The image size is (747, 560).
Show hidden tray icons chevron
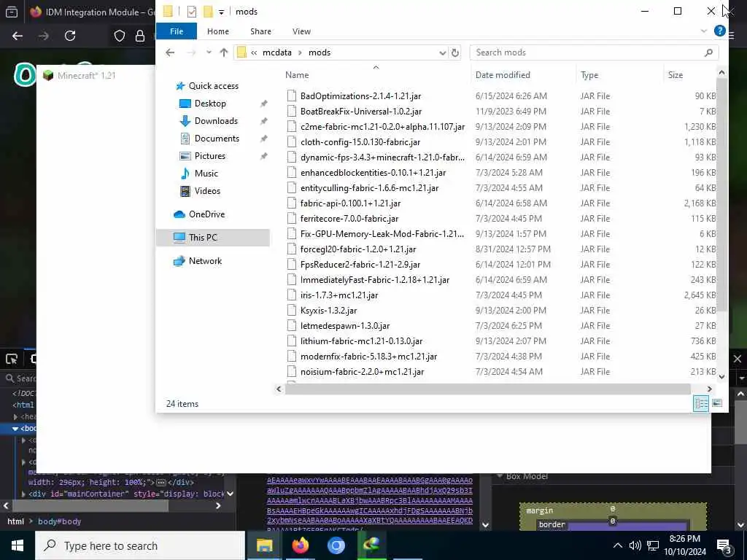tap(617, 545)
